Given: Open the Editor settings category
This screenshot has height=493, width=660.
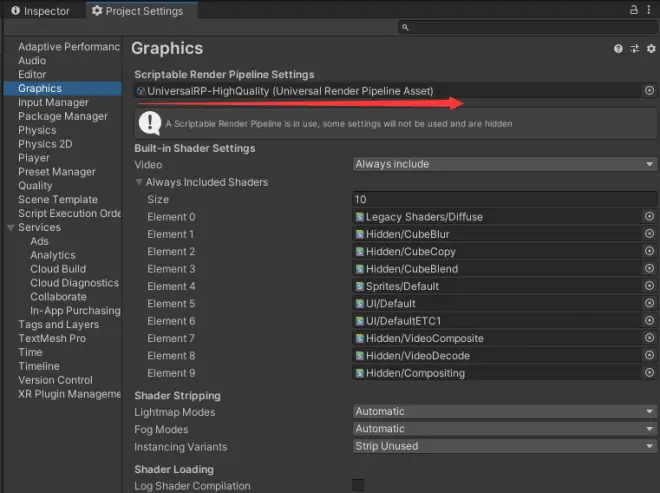Looking at the screenshot, I should [x=32, y=75].
